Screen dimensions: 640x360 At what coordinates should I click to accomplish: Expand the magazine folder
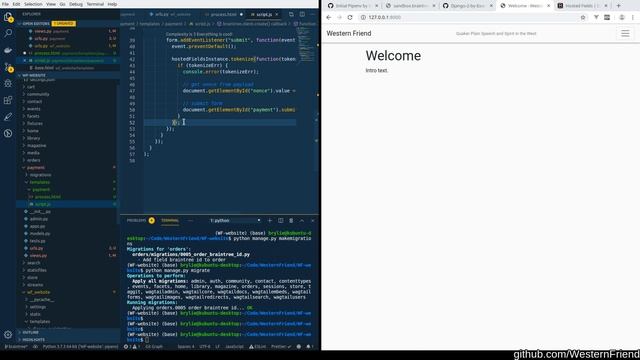pyautogui.click(x=36, y=146)
